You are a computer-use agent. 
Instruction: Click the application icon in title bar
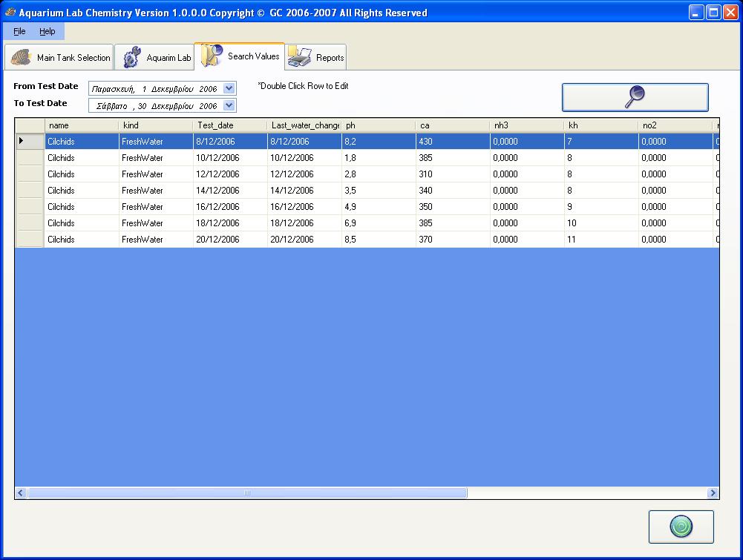coord(10,13)
